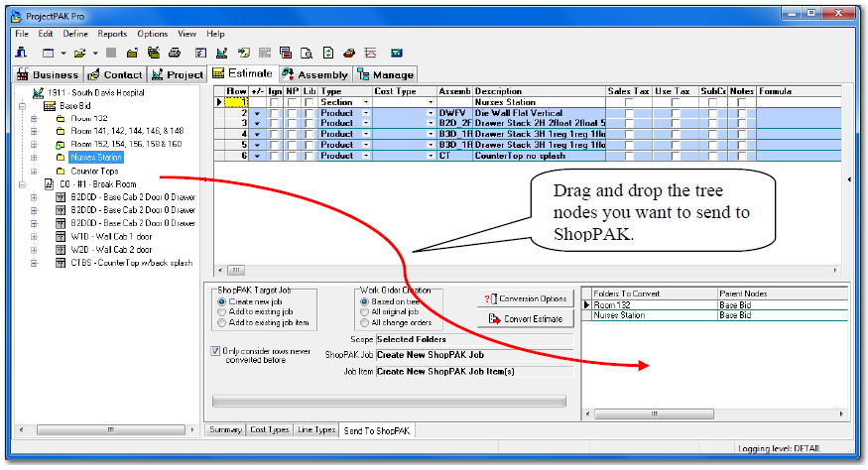Click the Convert Estimate button
Image resolution: width=868 pixels, height=470 pixels.
[x=526, y=318]
